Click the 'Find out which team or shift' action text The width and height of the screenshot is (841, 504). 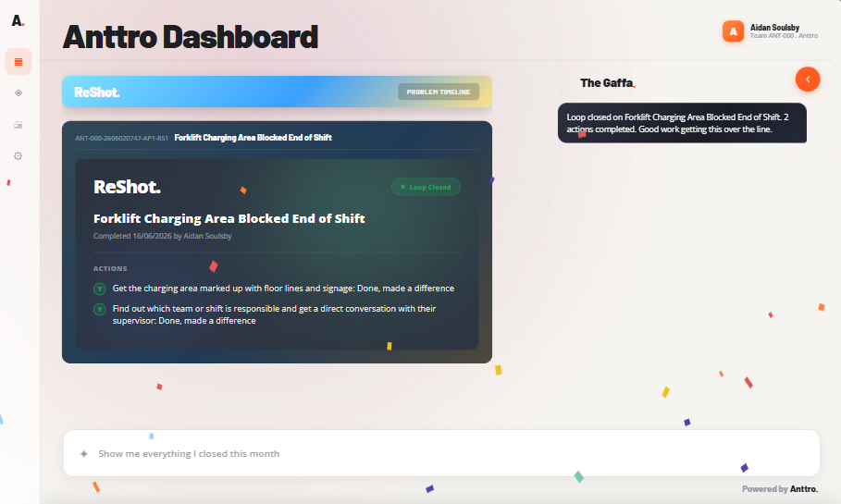pyautogui.click(x=274, y=314)
